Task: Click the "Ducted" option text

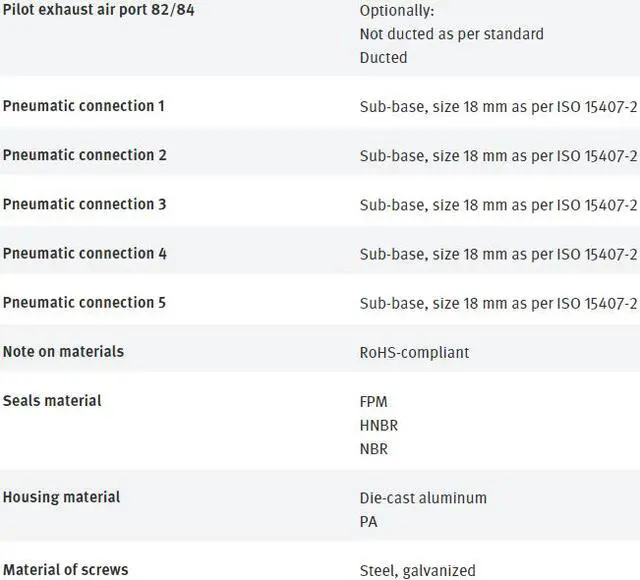Action: click(383, 58)
